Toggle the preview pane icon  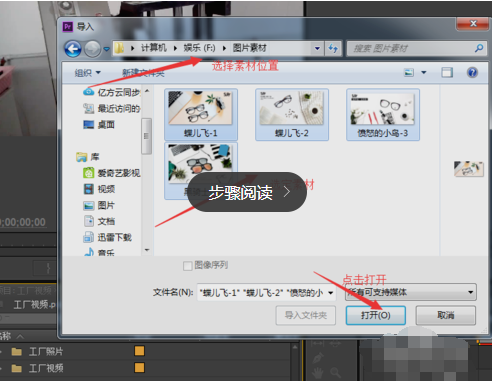tap(447, 72)
